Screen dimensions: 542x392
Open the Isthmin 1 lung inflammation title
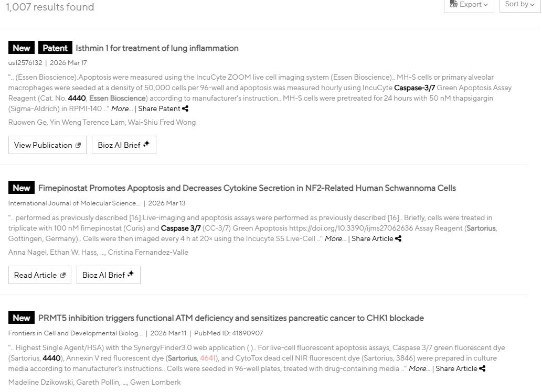click(157, 48)
